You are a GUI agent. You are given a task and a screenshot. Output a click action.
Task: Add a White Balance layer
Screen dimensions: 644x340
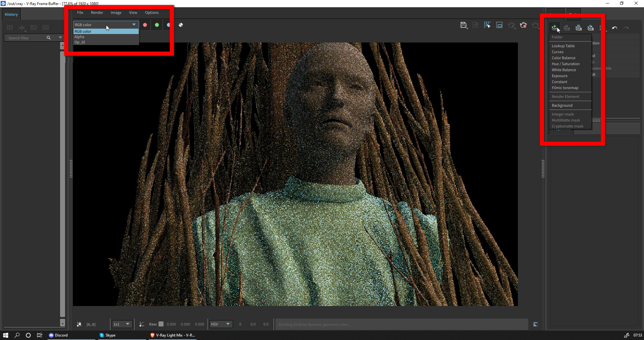pos(570,70)
